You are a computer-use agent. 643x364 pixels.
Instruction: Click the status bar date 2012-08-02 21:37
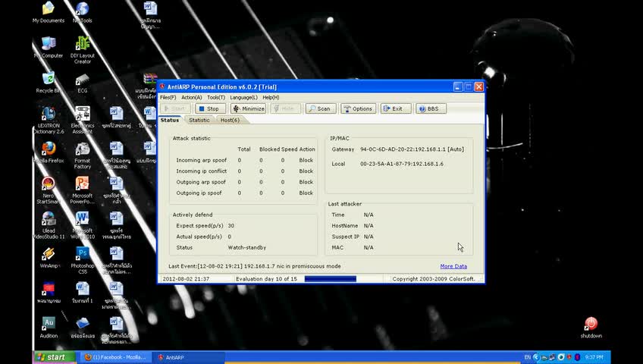coord(186,279)
